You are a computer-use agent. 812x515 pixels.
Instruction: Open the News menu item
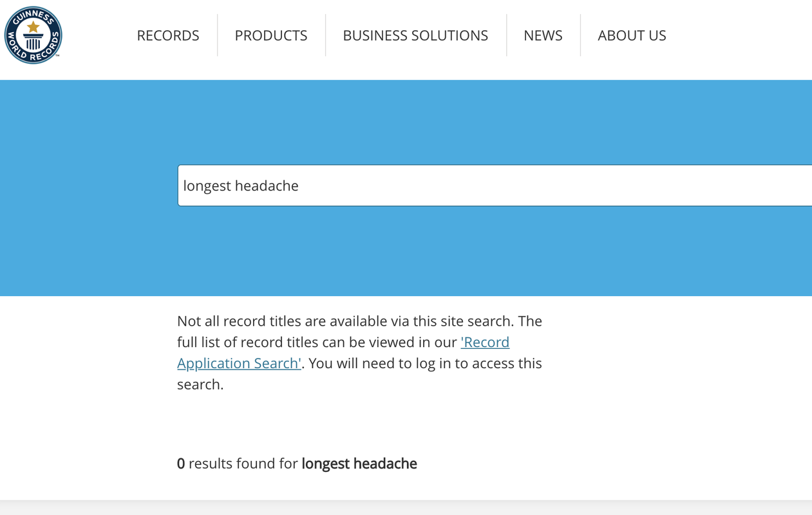543,35
